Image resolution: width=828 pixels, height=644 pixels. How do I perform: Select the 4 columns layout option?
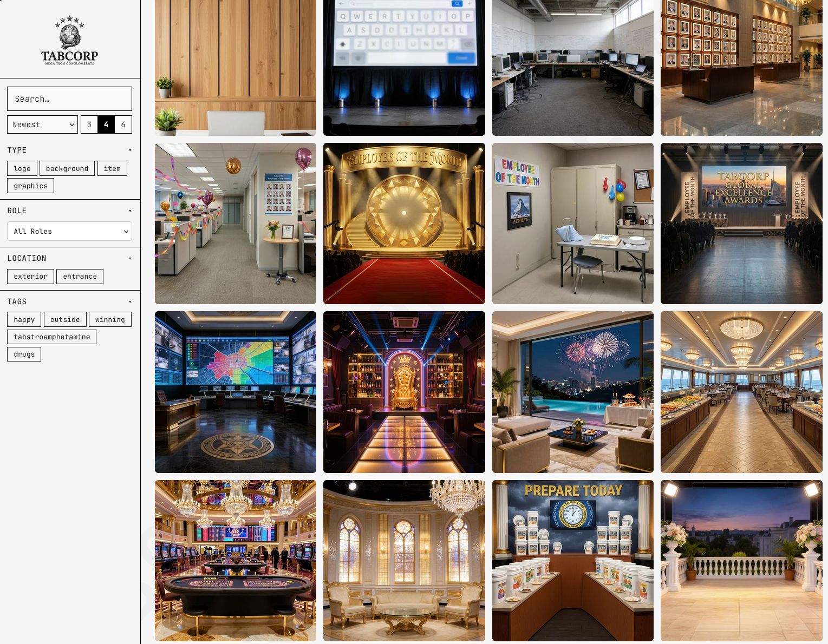[x=106, y=124]
